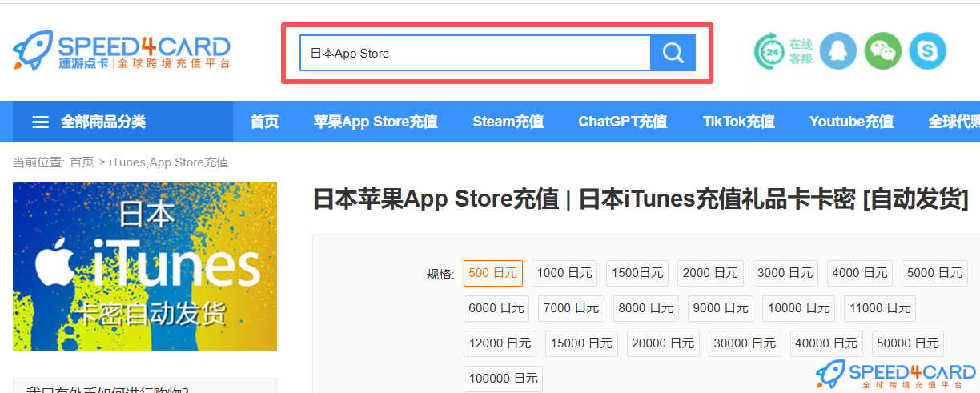
Task: Choose the 12000 日元 option
Action: click(500, 343)
